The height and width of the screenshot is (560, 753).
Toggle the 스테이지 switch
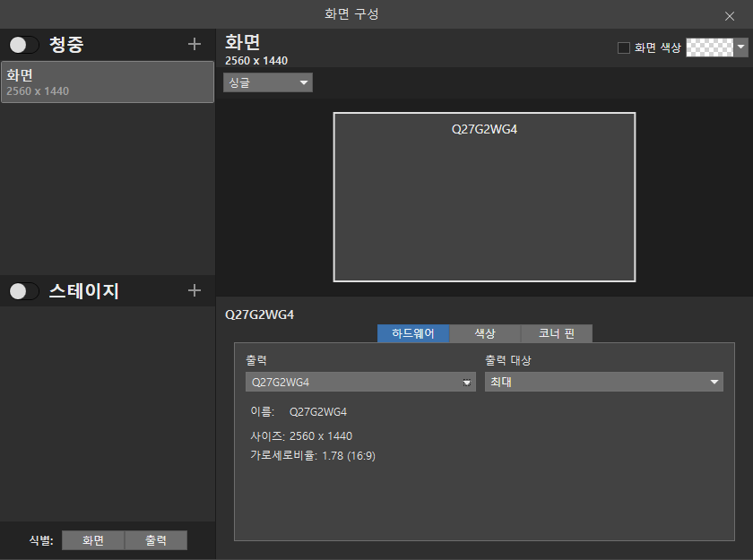point(24,291)
